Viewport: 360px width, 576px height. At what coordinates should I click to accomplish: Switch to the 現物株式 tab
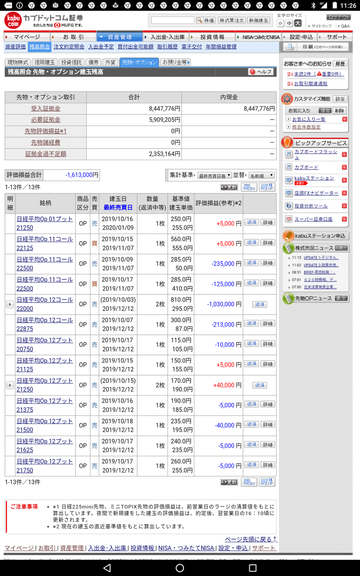pyautogui.click(x=18, y=62)
